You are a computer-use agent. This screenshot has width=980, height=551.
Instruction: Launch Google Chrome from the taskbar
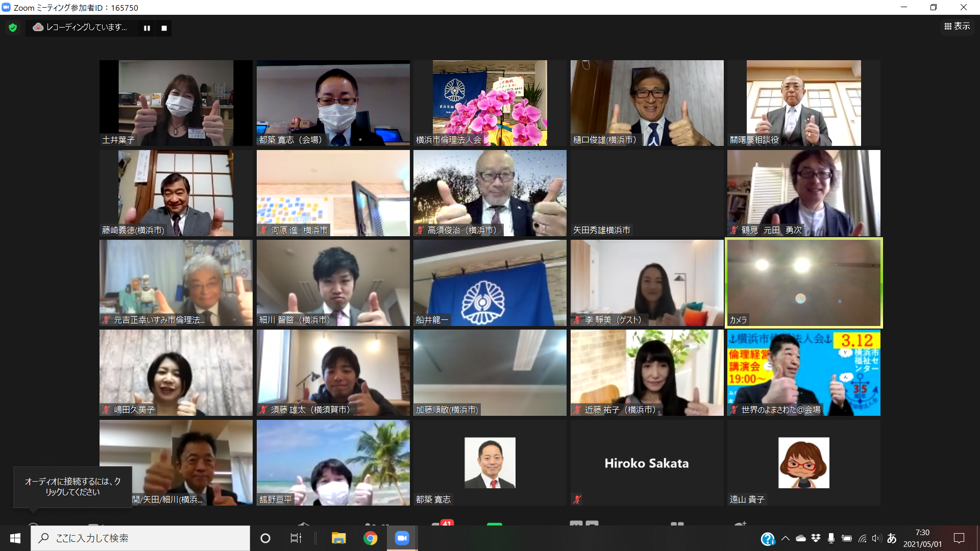click(x=371, y=538)
